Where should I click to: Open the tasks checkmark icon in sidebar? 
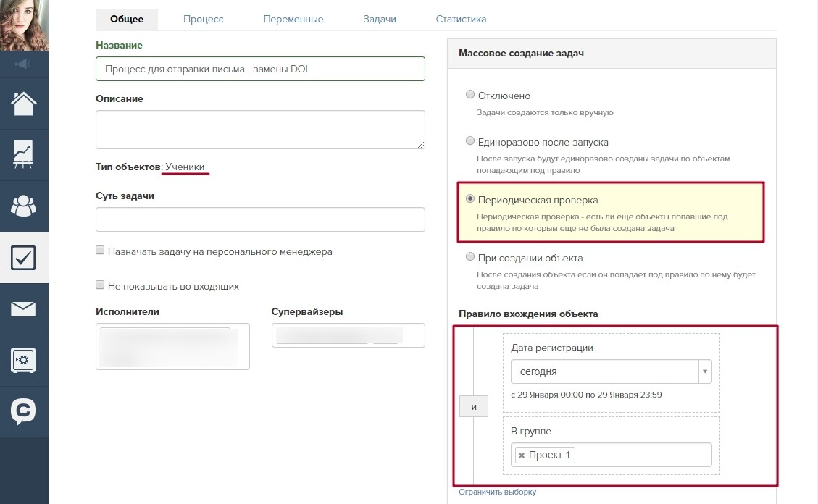[x=23, y=258]
